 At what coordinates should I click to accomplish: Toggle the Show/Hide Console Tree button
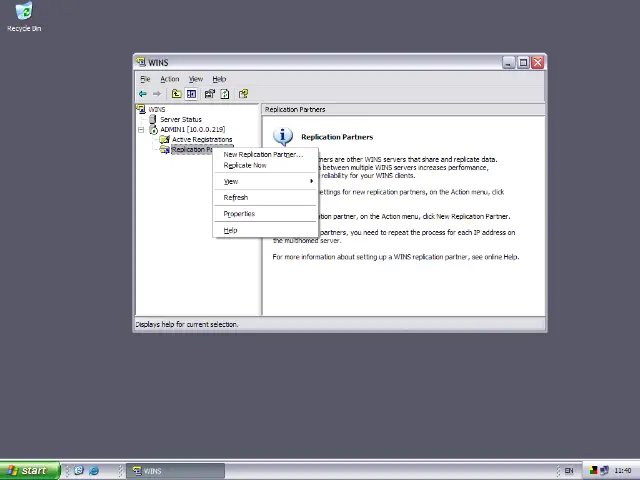(x=191, y=94)
